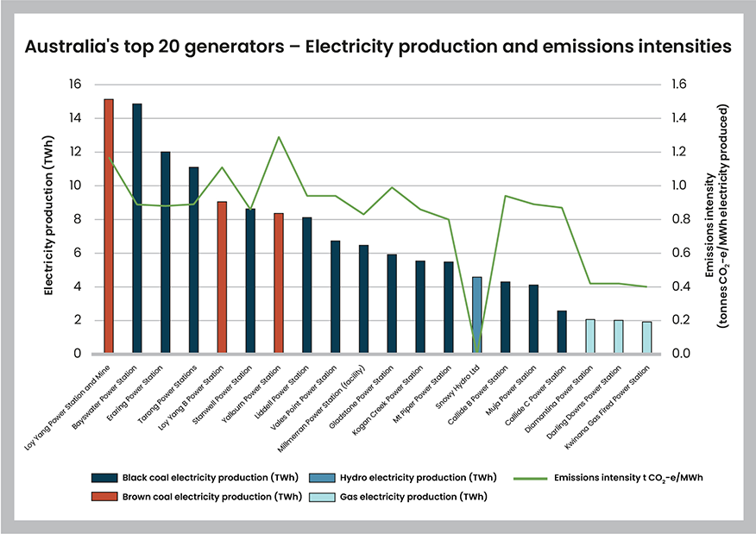This screenshot has width=756, height=534.
Task: Click the Callide C Power Station bar
Action: (x=563, y=332)
